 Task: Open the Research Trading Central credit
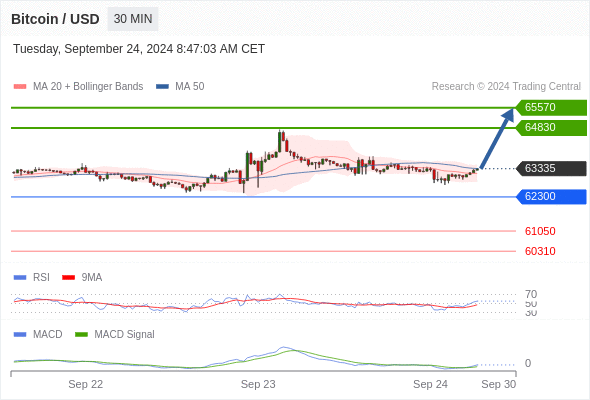coord(506,87)
